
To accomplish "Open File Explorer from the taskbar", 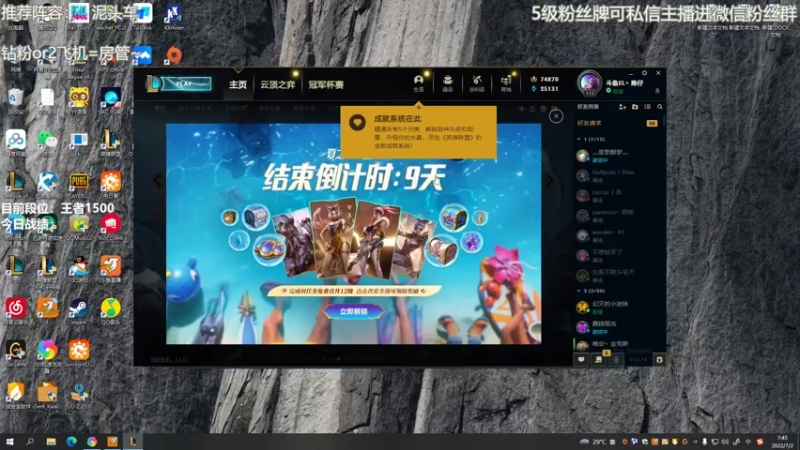I will coord(51,442).
